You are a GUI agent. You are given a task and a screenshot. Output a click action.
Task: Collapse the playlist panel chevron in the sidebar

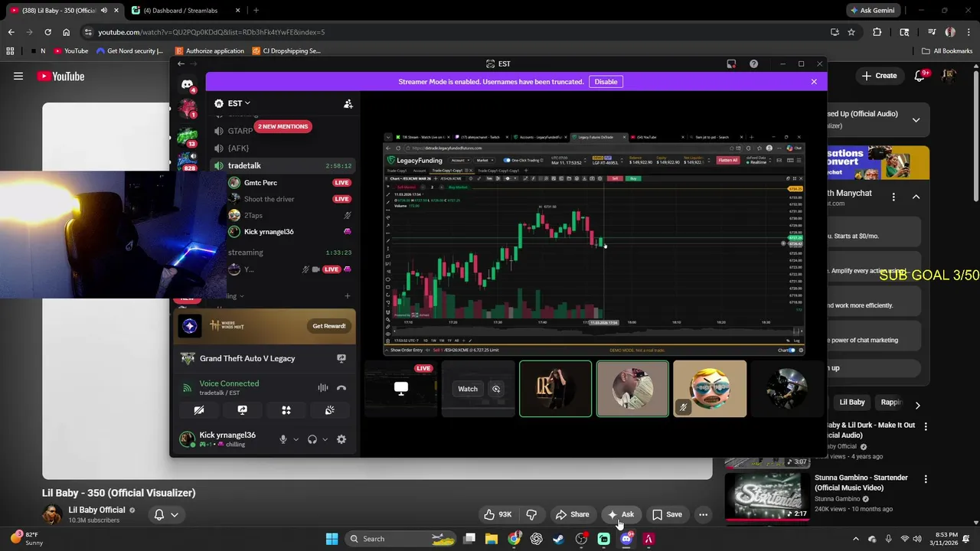[x=916, y=119]
